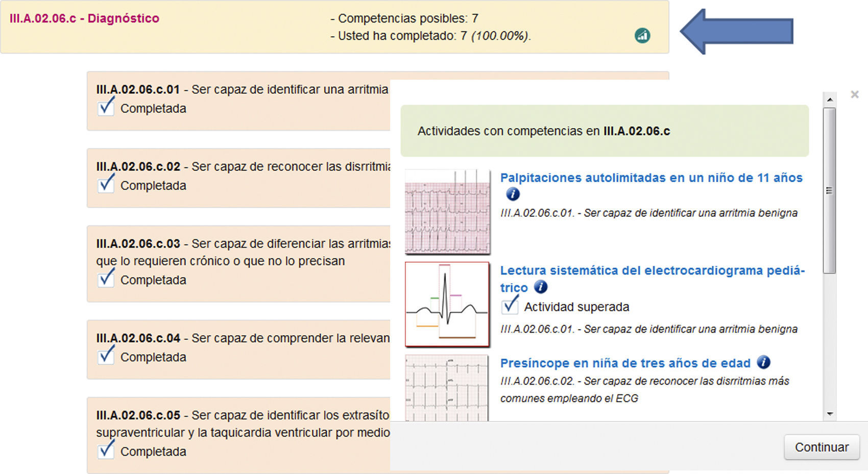
Task: Click info icon beside Lectura sistemática title
Action: [x=541, y=287]
